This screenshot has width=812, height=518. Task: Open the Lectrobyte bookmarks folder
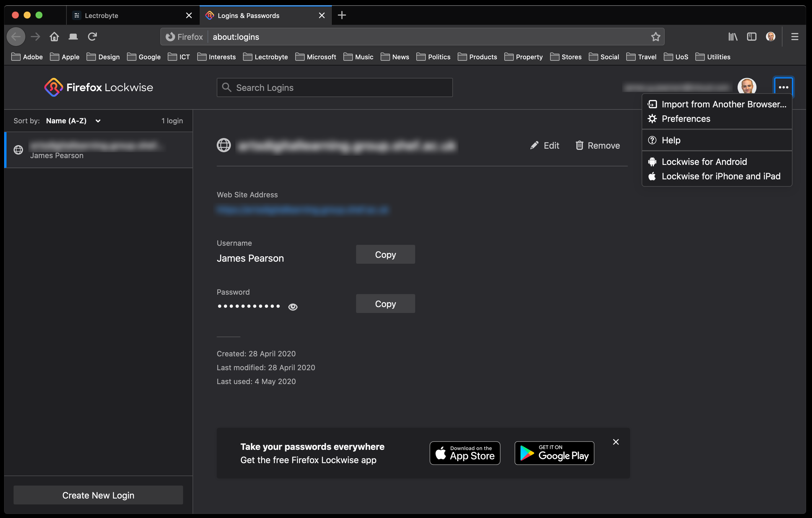coord(265,57)
